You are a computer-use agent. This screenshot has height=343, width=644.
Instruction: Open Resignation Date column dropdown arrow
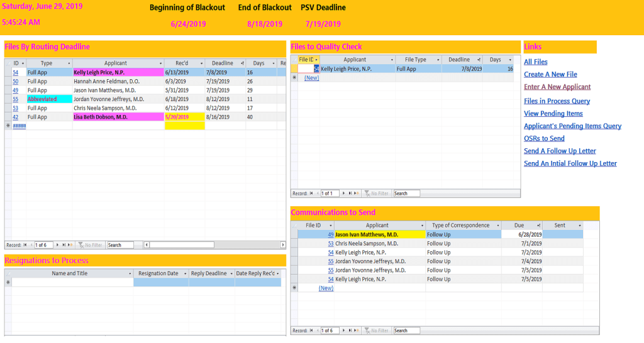pyautogui.click(x=184, y=274)
